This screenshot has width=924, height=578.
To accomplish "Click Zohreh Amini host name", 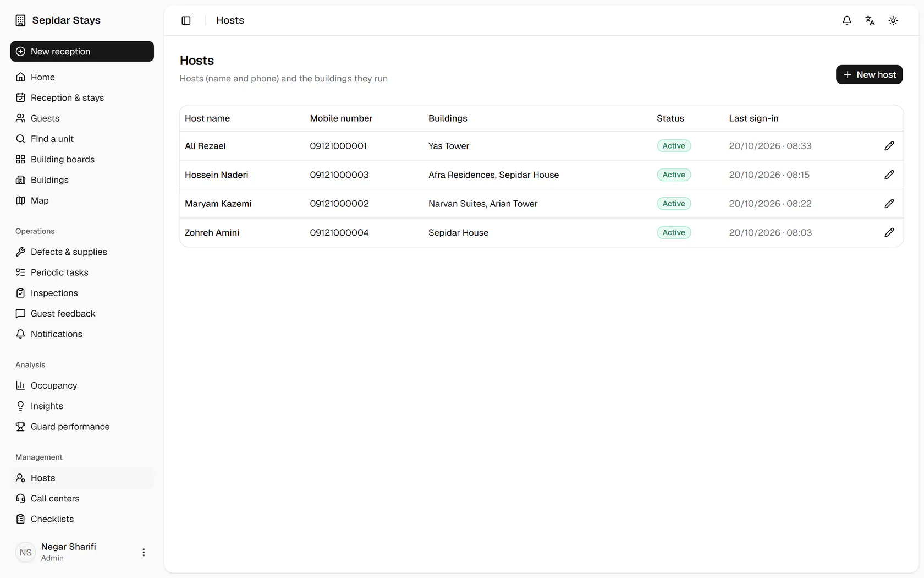I will [x=212, y=232].
